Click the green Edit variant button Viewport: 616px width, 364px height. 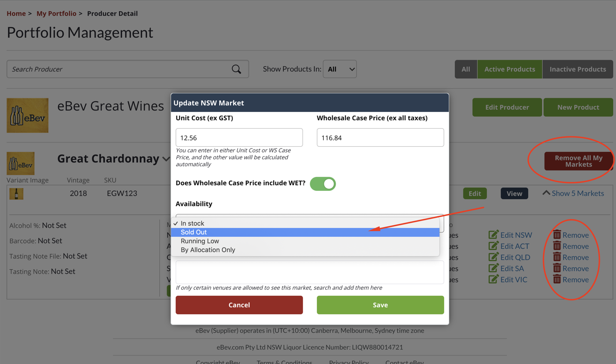click(475, 194)
